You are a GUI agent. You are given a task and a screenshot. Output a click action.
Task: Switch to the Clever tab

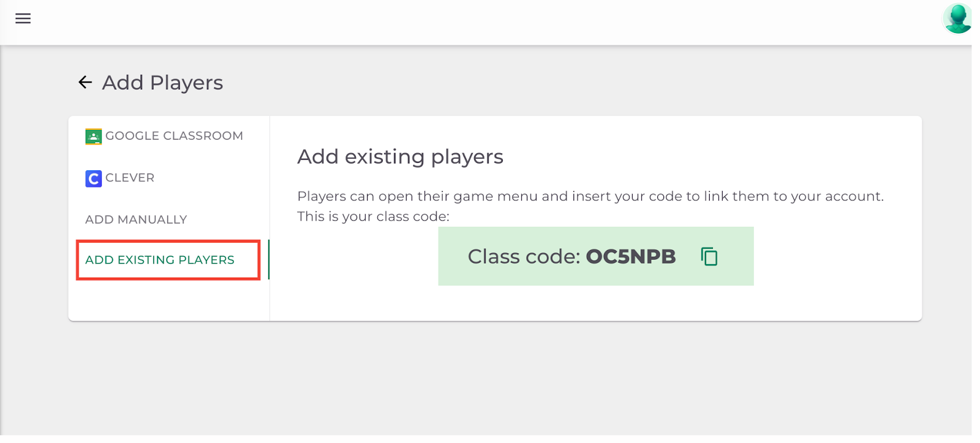point(120,178)
